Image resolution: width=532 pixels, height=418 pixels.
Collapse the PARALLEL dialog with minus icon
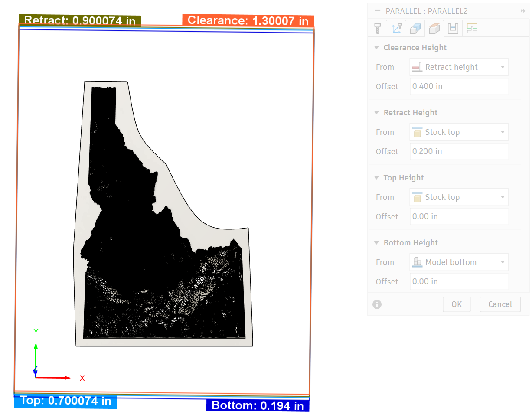[x=377, y=11]
